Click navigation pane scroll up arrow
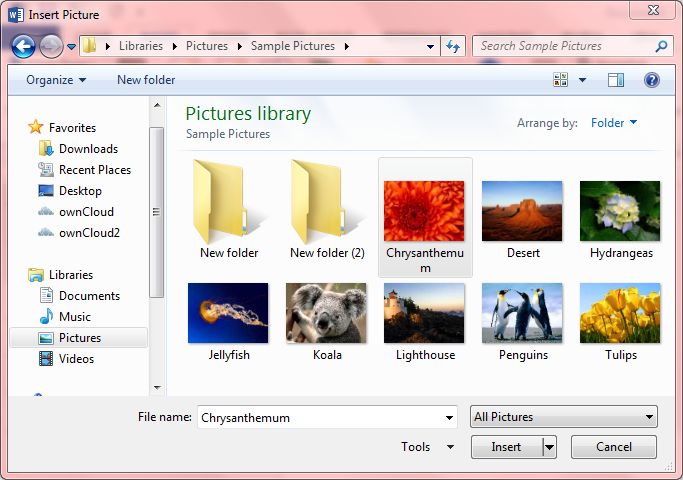 (x=157, y=105)
